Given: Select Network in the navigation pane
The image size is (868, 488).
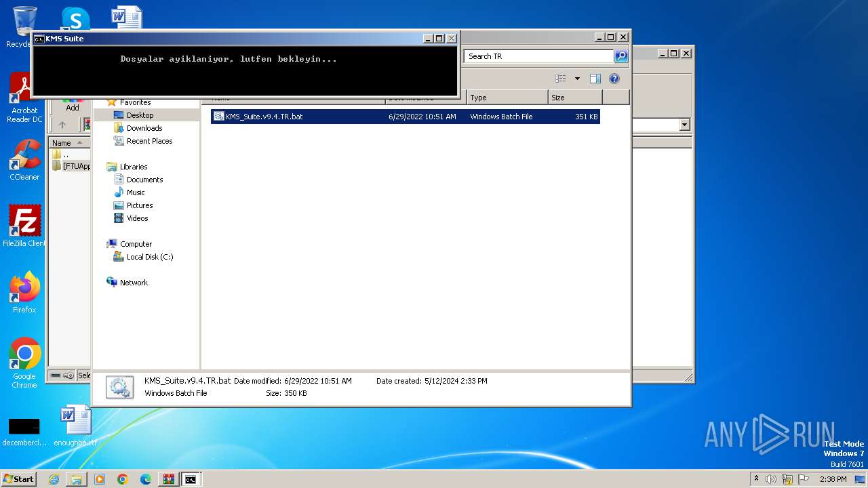Looking at the screenshot, I should coord(134,283).
